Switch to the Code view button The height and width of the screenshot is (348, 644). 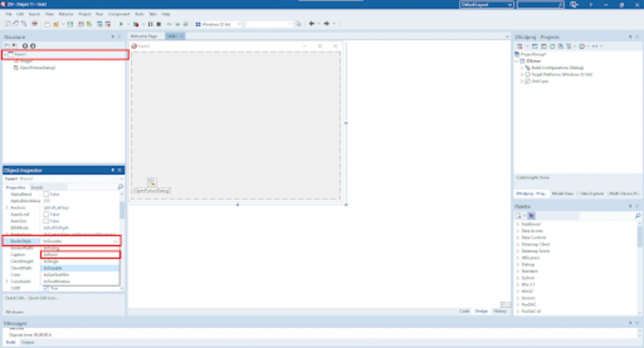464,311
